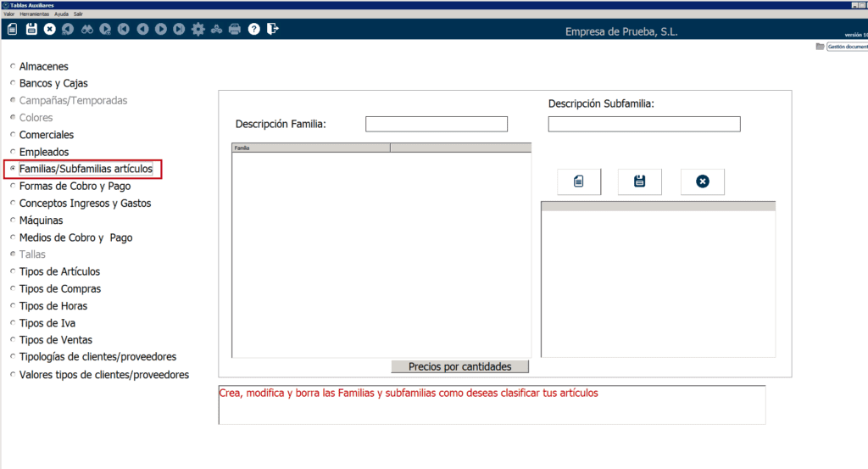Open help with the question mark icon
The image size is (868, 469).
coord(253,30)
